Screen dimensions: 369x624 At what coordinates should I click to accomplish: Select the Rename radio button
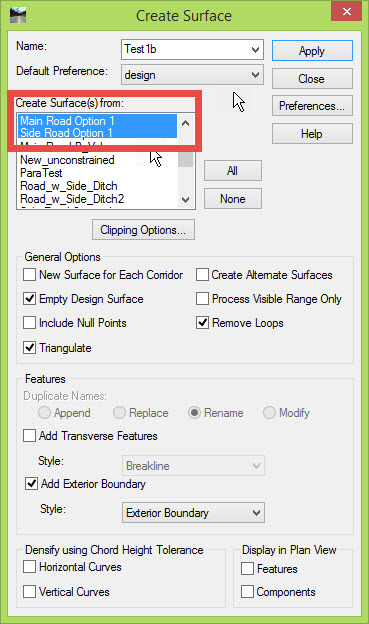pyautogui.click(x=194, y=413)
